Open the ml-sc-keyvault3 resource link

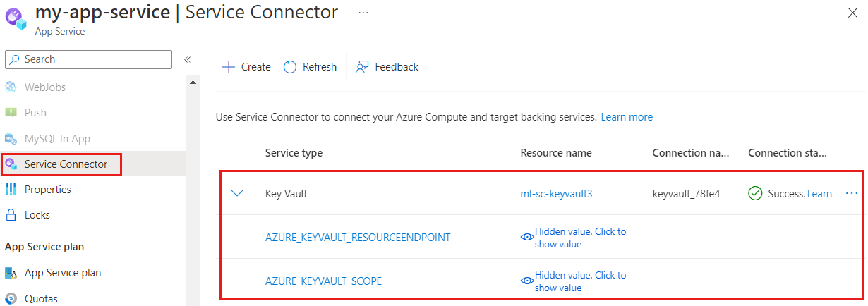(x=556, y=194)
